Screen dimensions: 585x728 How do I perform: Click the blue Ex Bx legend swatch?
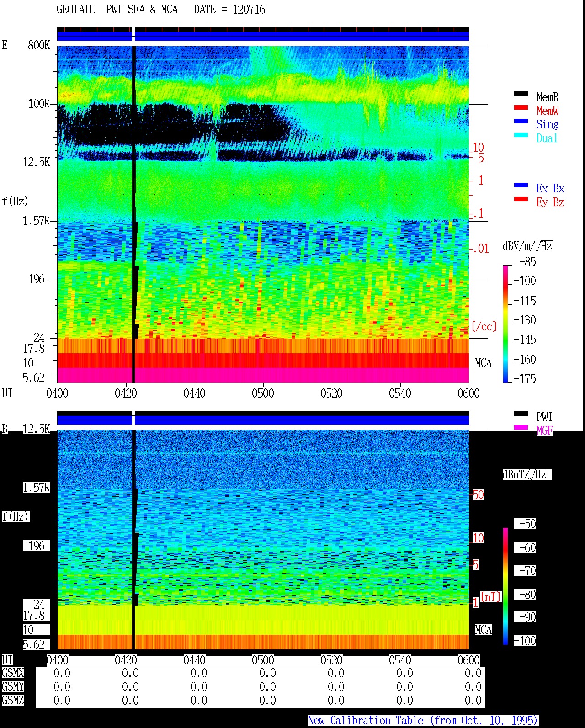(x=521, y=185)
